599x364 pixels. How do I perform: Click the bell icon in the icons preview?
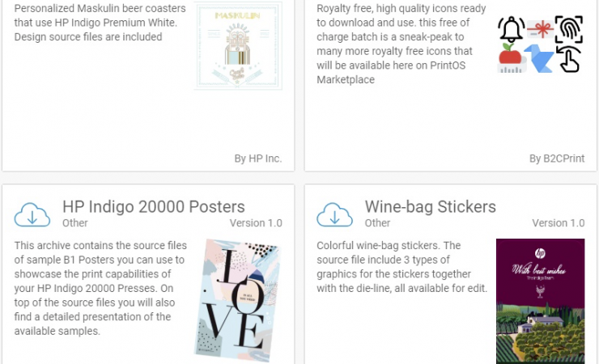pyautogui.click(x=511, y=30)
